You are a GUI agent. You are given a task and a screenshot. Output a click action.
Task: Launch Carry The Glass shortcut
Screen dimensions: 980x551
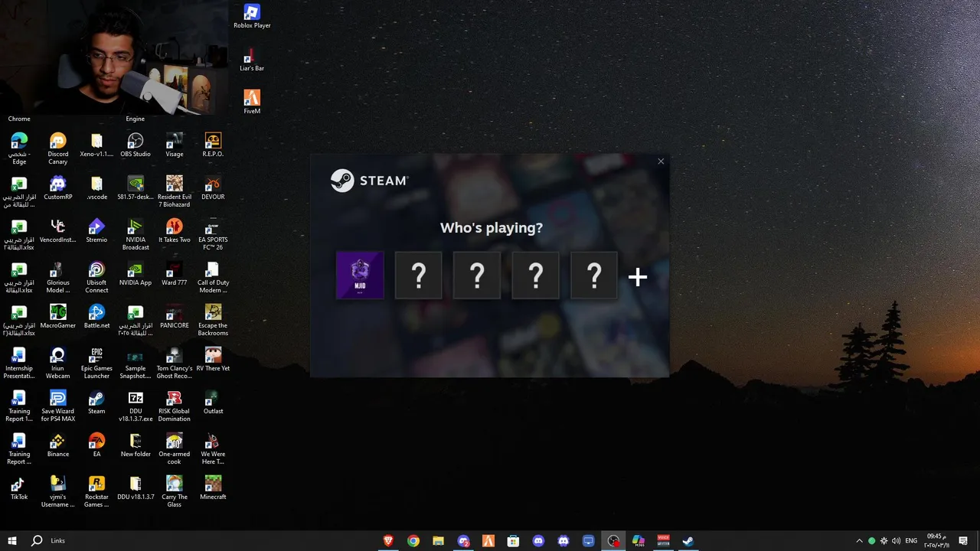[175, 491]
